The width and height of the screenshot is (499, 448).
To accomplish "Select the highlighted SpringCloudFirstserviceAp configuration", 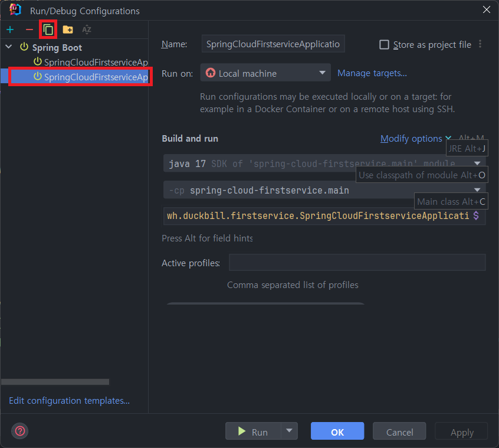I will click(x=80, y=77).
